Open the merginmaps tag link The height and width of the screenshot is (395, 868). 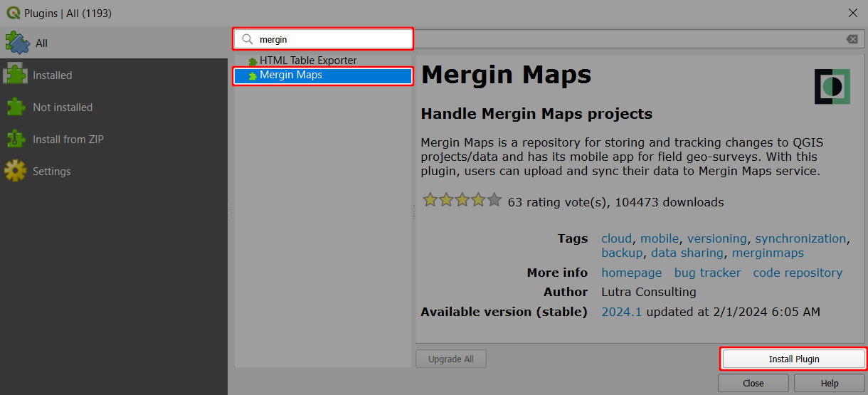[768, 253]
